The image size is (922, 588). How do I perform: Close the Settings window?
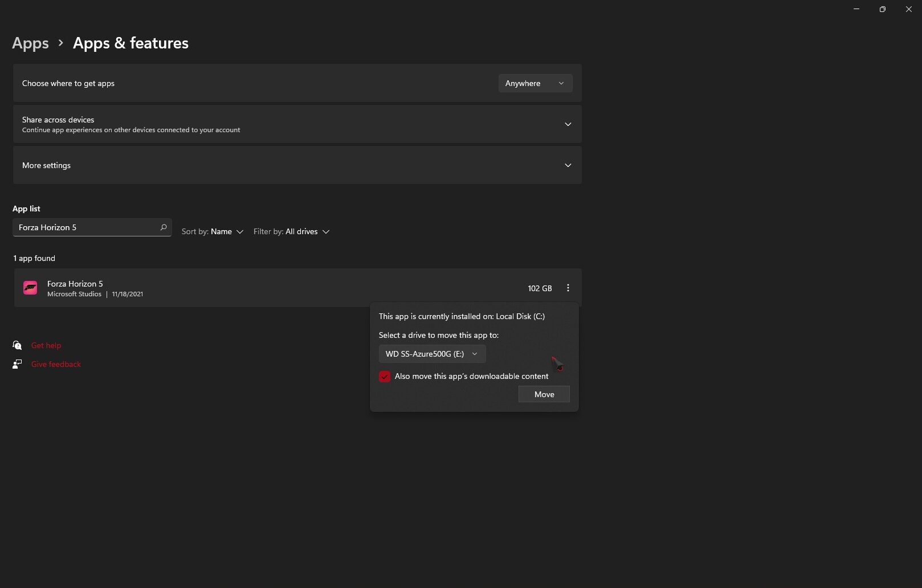[x=908, y=9]
